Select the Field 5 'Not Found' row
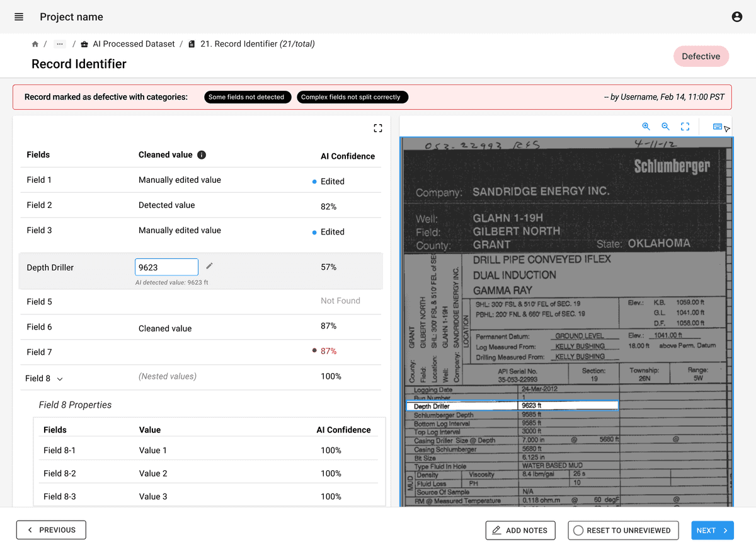The image size is (756, 554). pyautogui.click(x=200, y=301)
